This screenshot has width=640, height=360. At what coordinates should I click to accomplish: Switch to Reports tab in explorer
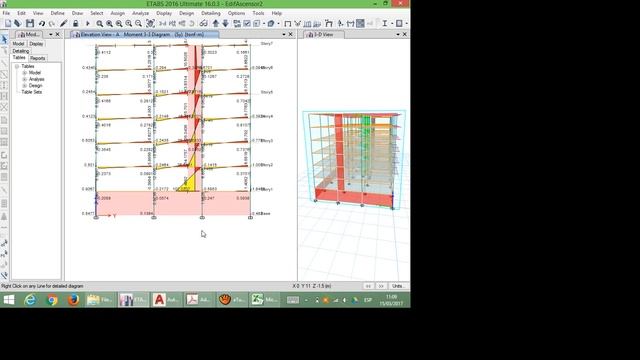38,58
